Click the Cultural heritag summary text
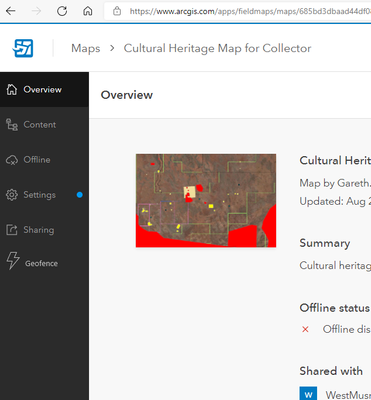 coord(335,266)
